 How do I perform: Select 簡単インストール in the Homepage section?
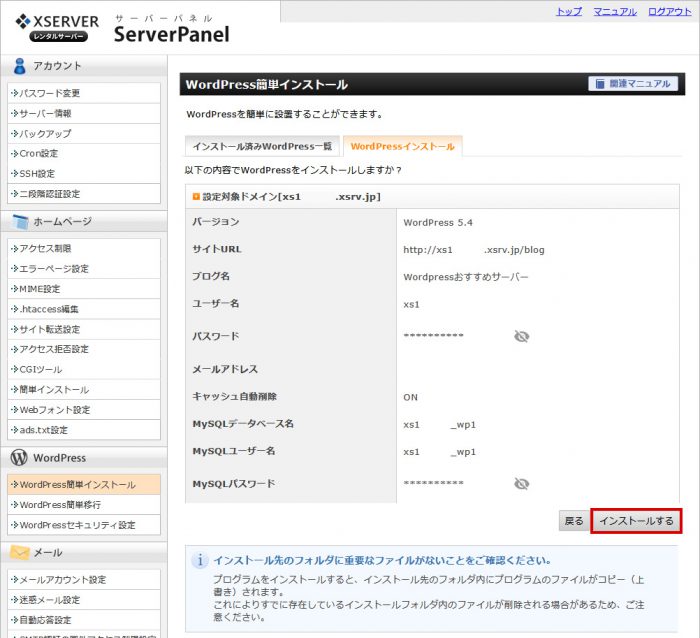point(84,390)
